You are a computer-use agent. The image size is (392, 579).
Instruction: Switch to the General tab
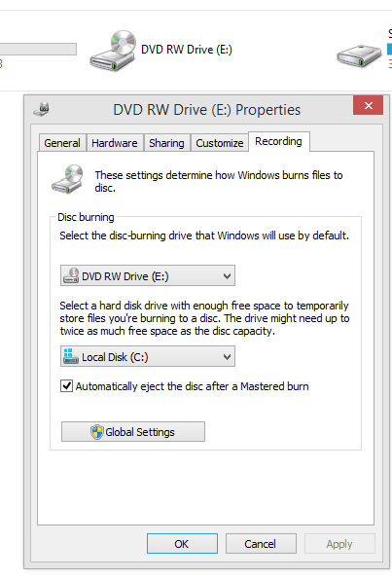[62, 143]
